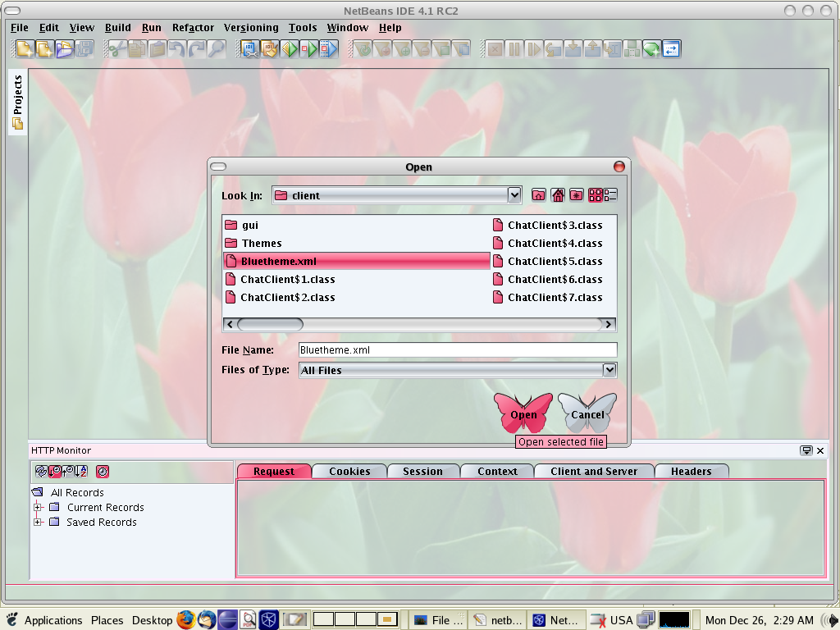Open the Refactor menu
Viewport: 840px width, 630px height.
[x=193, y=28]
